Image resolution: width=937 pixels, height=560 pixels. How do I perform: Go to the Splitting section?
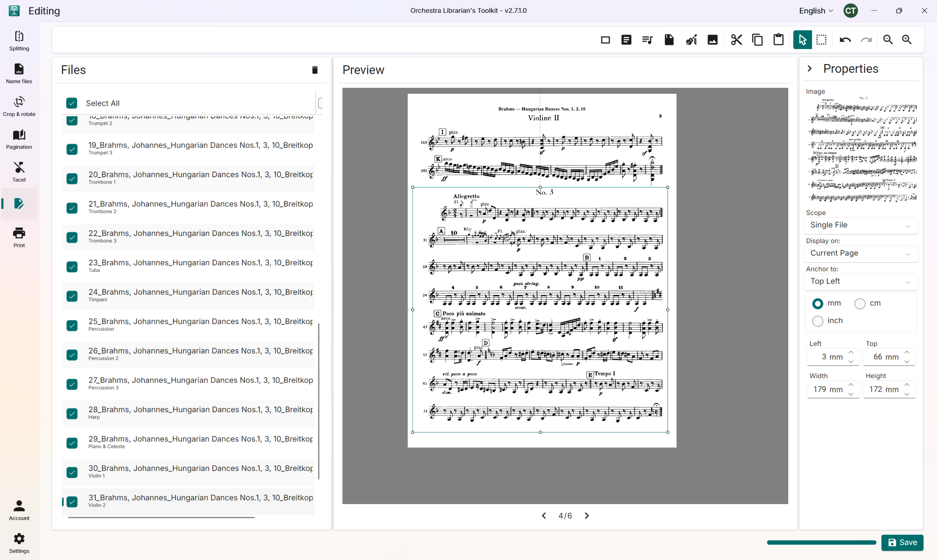click(x=19, y=41)
